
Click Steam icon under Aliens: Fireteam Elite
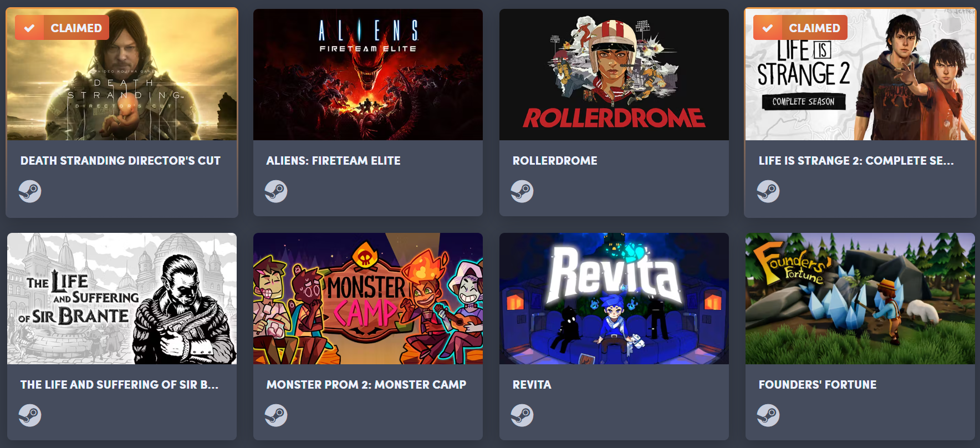276,191
